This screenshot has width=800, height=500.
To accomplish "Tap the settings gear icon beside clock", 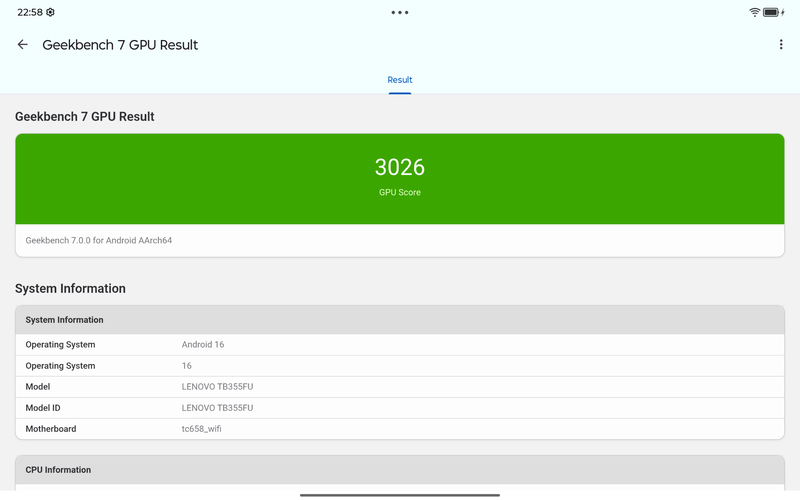I will point(50,12).
